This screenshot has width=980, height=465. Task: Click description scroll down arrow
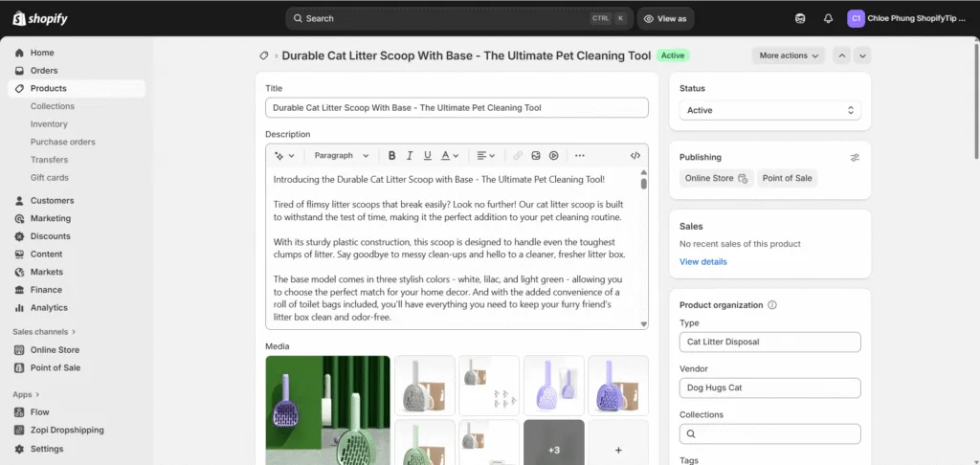(644, 324)
